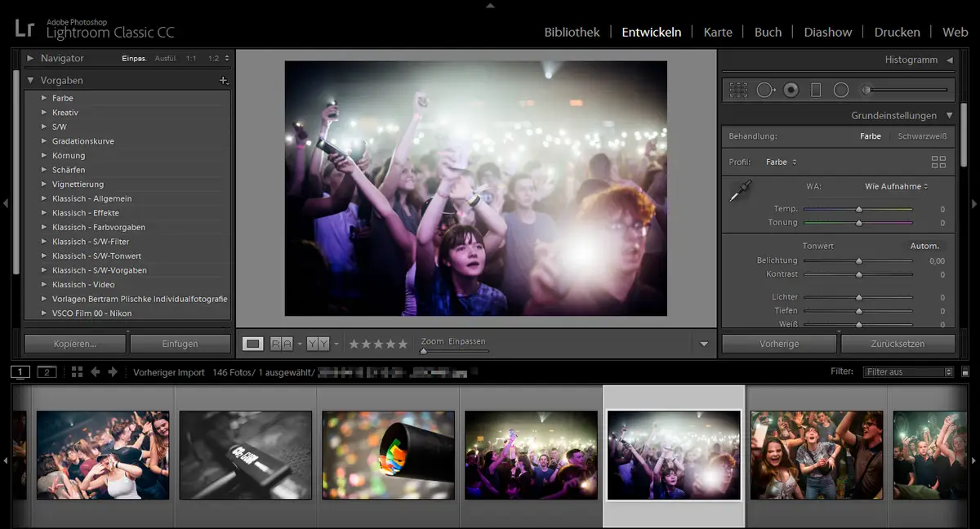Choose 1:2 zoom level in Navigator
This screenshot has width=980, height=529.
(213, 59)
